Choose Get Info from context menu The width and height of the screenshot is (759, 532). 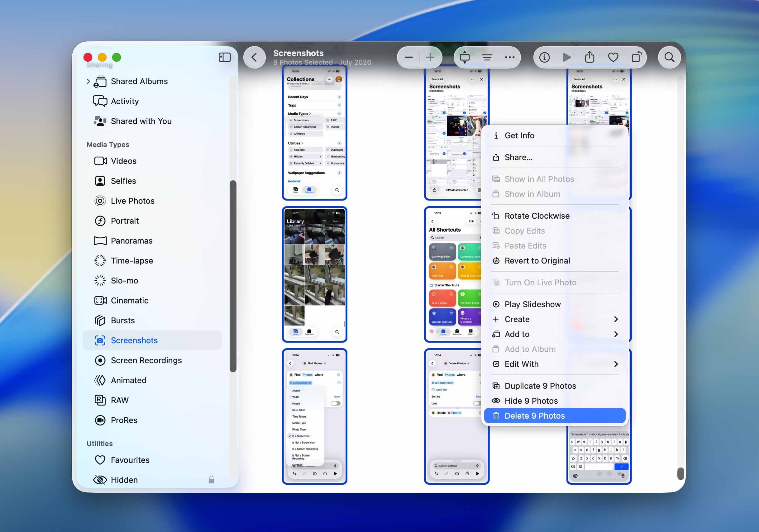tap(555, 135)
